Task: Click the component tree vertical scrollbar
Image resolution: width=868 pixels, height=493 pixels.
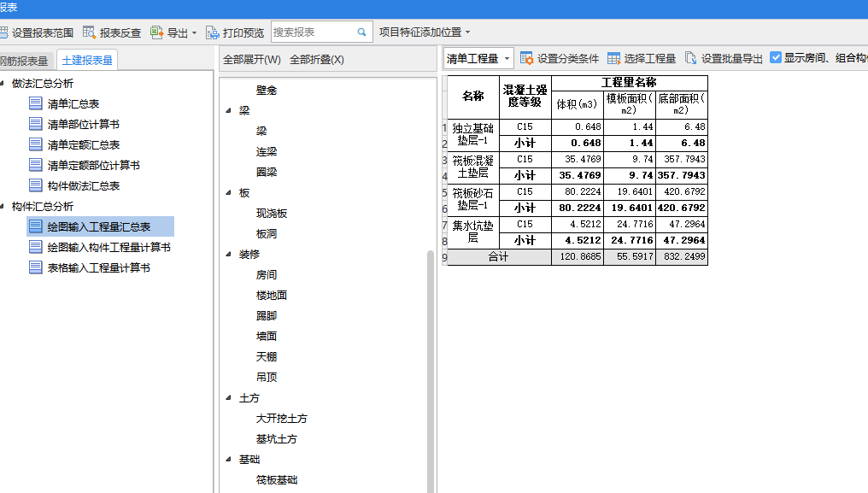Action: (431, 371)
